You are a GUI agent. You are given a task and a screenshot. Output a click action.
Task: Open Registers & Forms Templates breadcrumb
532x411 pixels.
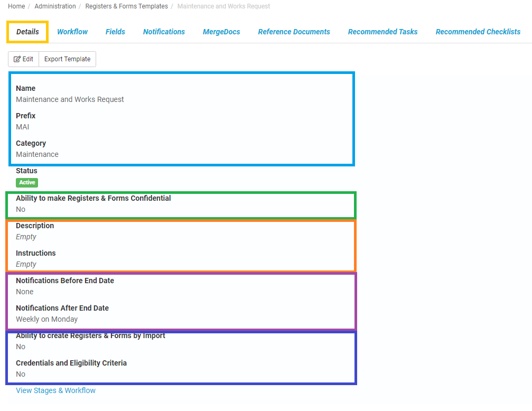127,6
